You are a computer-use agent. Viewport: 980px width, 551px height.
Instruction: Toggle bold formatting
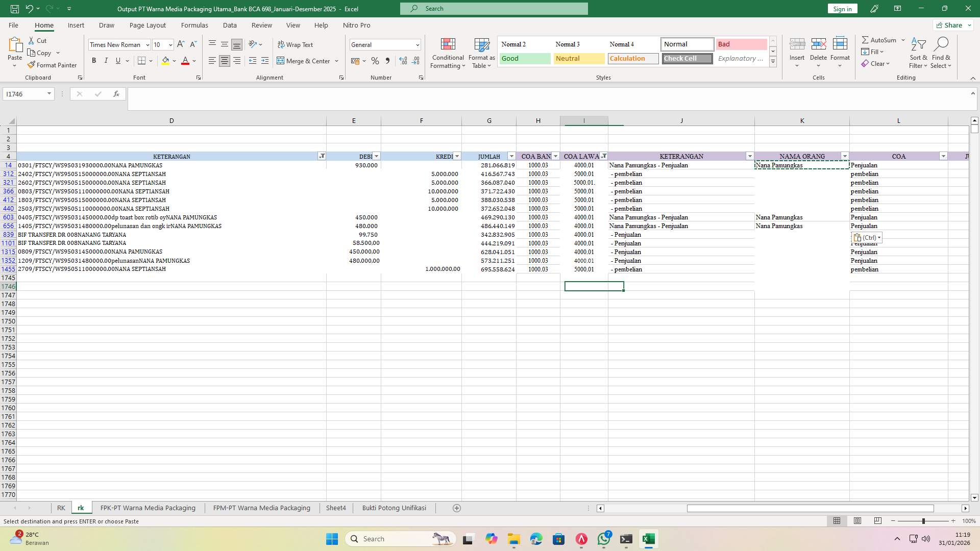(x=94, y=60)
